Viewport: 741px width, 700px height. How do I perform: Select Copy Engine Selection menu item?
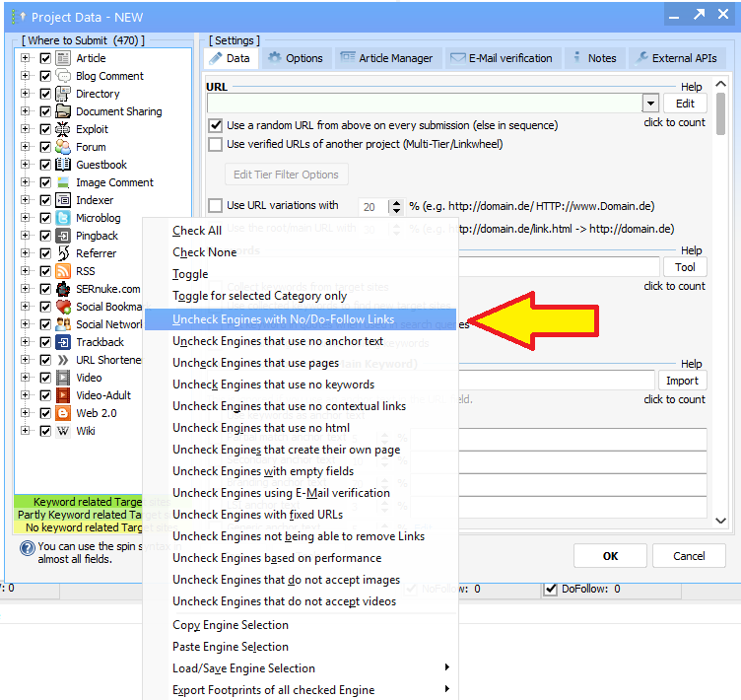click(302, 625)
